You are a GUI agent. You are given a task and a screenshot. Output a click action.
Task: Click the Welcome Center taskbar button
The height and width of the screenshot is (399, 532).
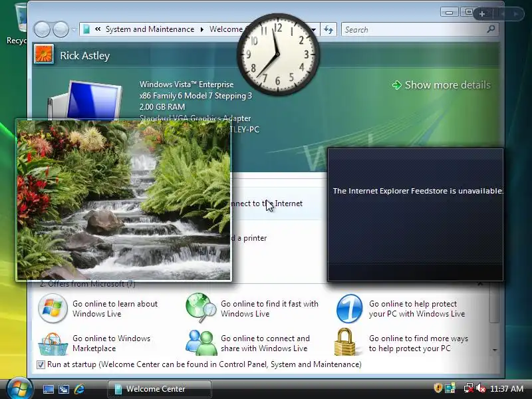160,389
